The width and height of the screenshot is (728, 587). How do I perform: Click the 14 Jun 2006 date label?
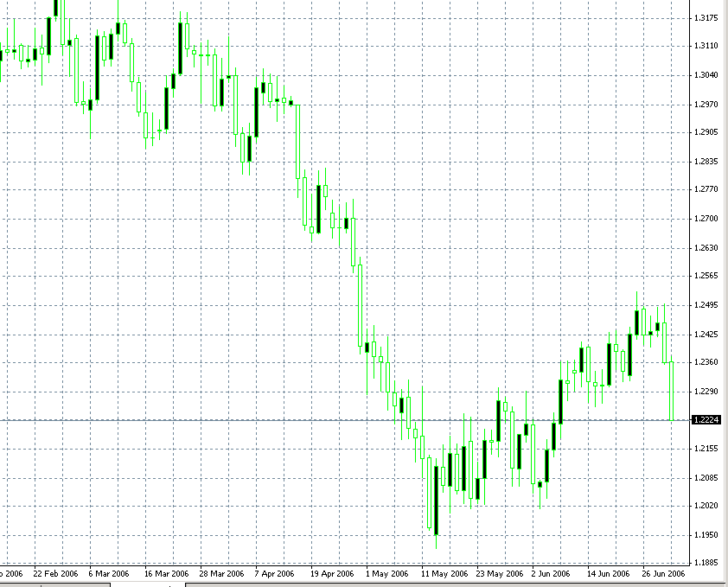pos(608,574)
